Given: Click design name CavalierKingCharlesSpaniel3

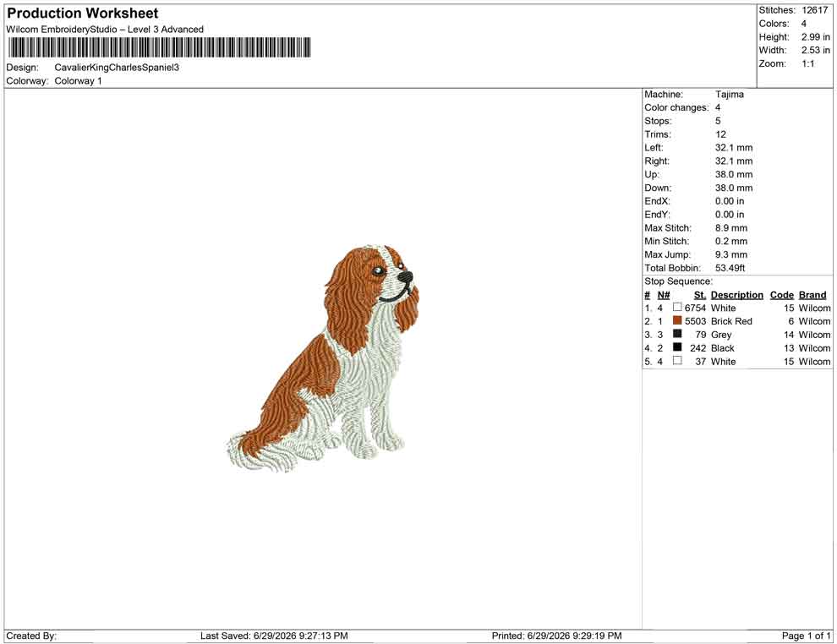Looking at the screenshot, I should click(117, 68).
